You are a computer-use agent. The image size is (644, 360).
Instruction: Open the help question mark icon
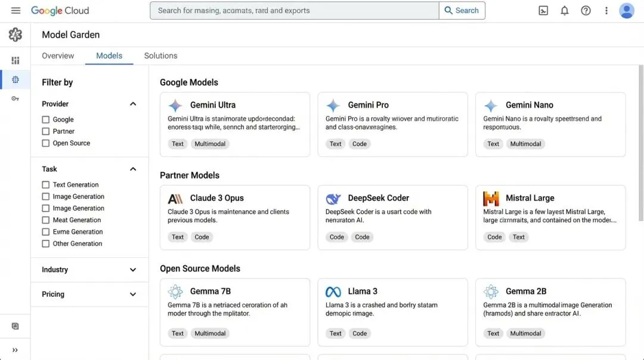tap(586, 11)
